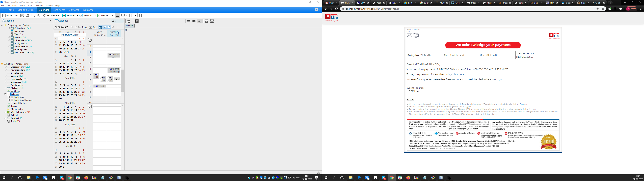644x181 pixels.
Task: Remove a day column with minus icon
Action: 122,27
